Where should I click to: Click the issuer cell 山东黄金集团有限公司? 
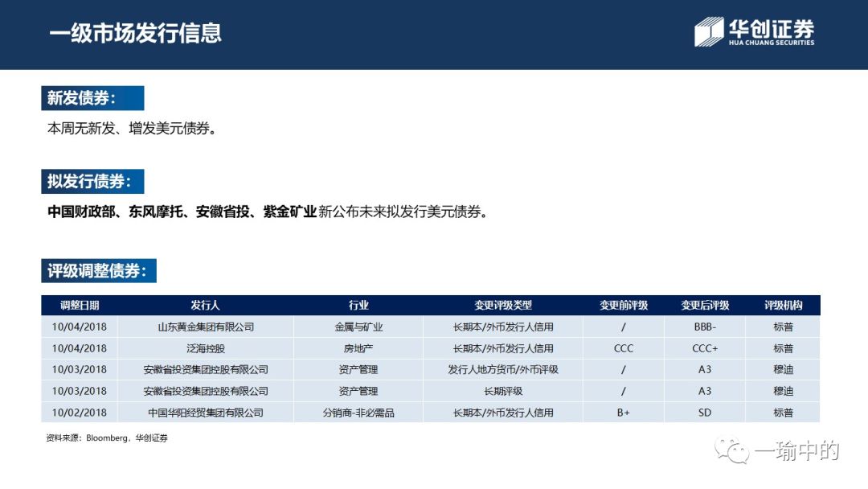tap(206, 327)
